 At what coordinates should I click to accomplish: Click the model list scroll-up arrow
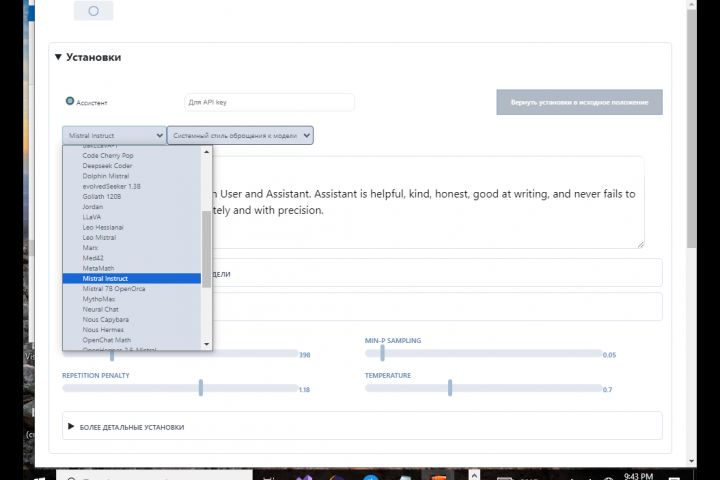[207, 152]
